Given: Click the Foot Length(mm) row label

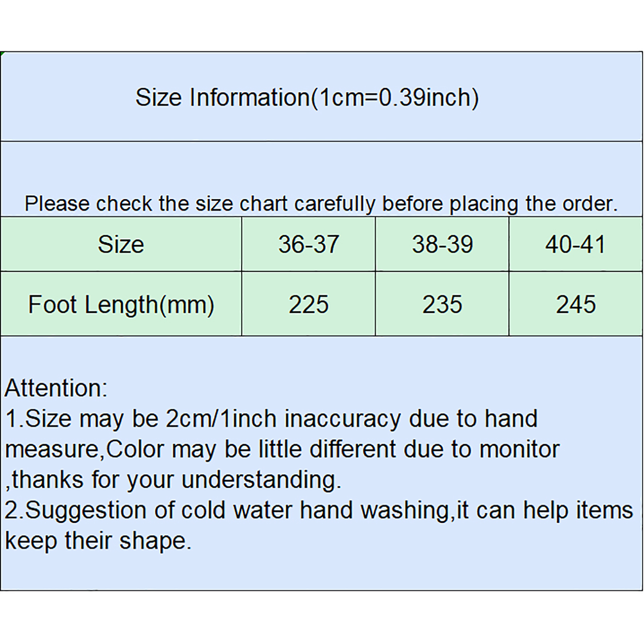Looking at the screenshot, I should coord(121,304).
